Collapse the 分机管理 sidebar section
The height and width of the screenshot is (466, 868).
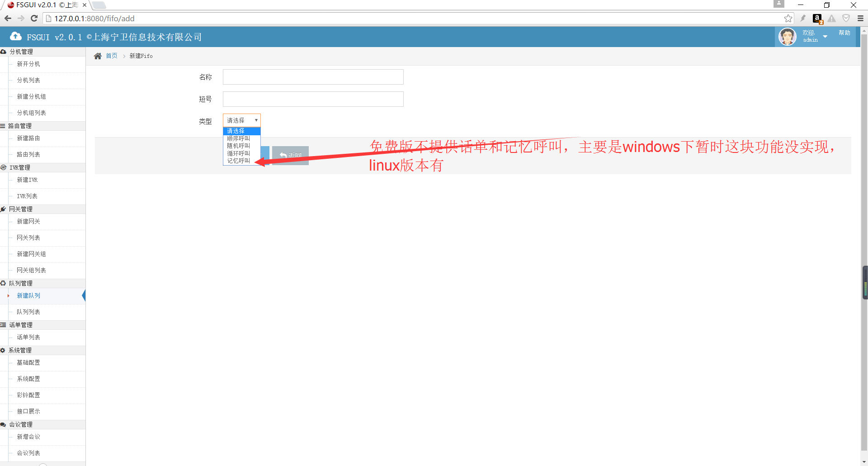[21, 52]
